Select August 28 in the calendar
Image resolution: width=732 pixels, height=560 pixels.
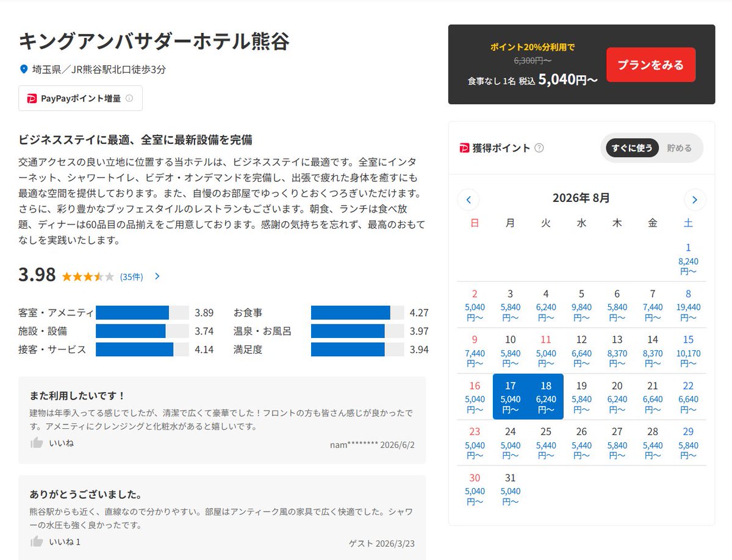653,443
